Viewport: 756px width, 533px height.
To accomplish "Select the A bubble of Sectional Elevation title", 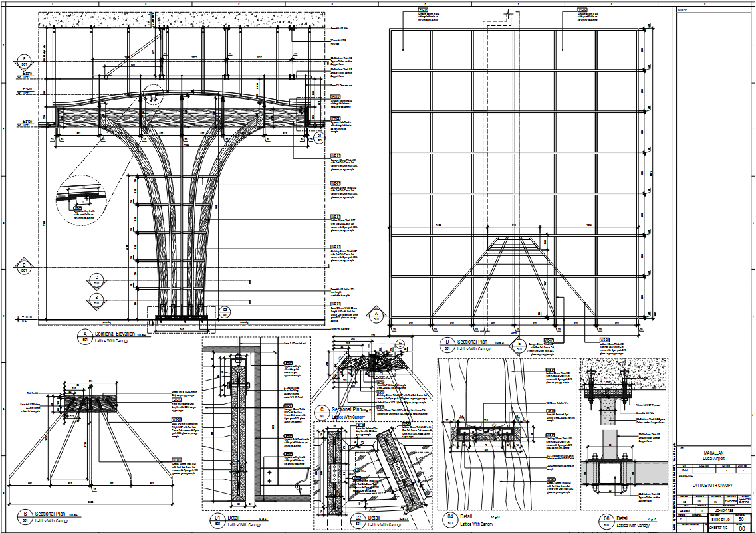I will (x=85, y=336).
